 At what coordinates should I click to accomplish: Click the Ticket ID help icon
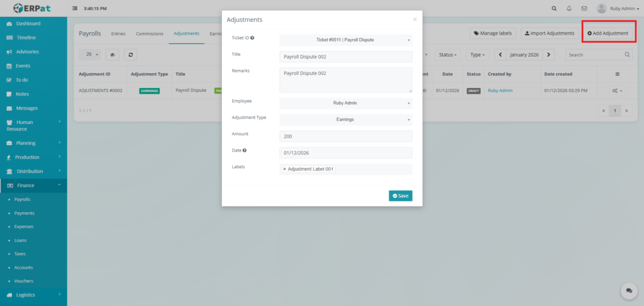pos(252,38)
